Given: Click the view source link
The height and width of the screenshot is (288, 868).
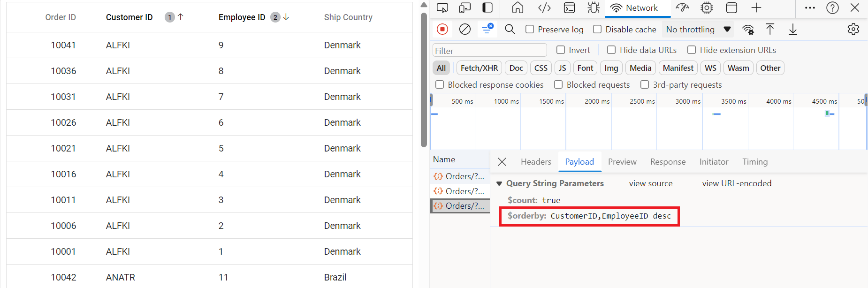Looking at the screenshot, I should click(650, 183).
